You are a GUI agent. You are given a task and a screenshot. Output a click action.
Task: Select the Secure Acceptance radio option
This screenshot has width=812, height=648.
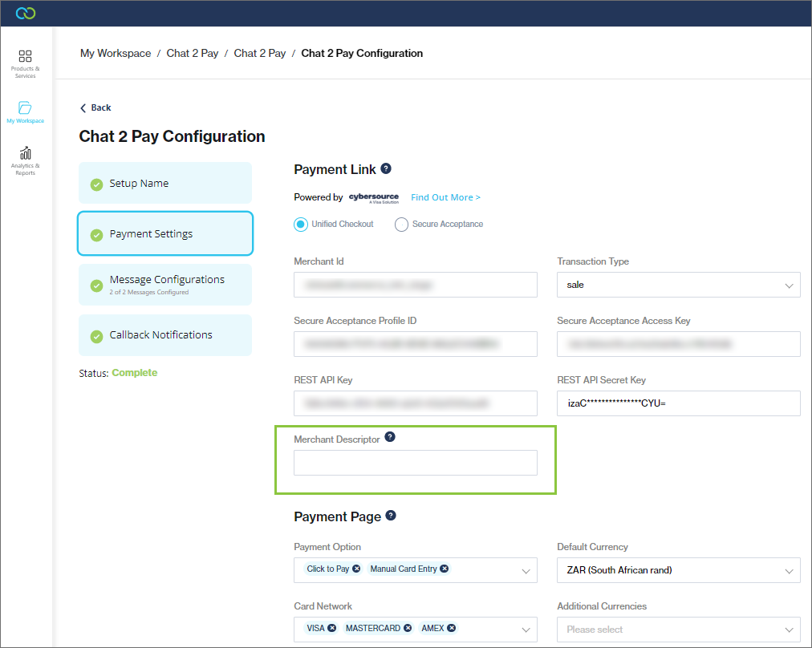(x=401, y=225)
